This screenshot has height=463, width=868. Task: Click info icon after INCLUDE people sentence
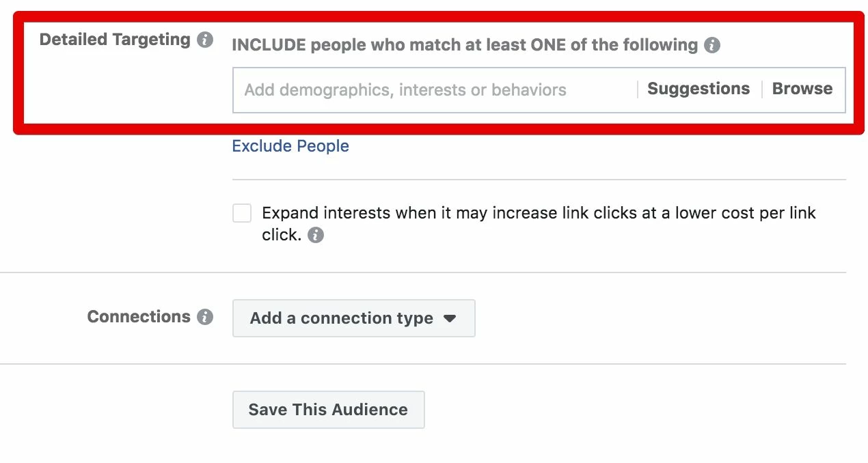click(712, 46)
